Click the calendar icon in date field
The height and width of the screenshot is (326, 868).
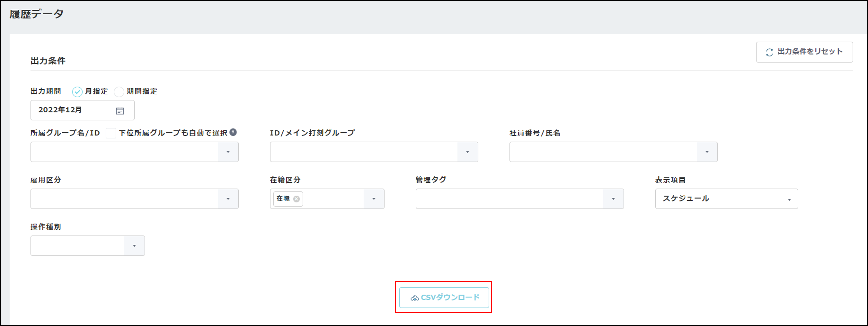point(120,111)
